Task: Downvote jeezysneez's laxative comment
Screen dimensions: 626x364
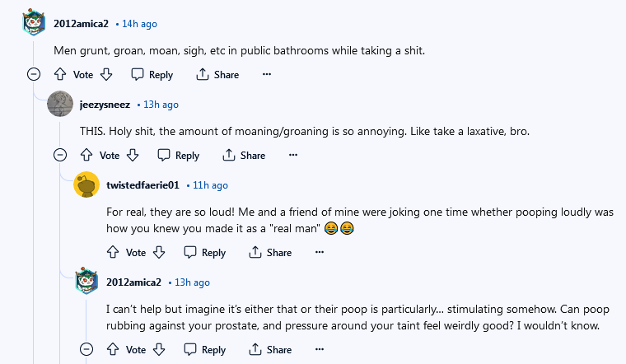Action: pyautogui.click(x=133, y=155)
